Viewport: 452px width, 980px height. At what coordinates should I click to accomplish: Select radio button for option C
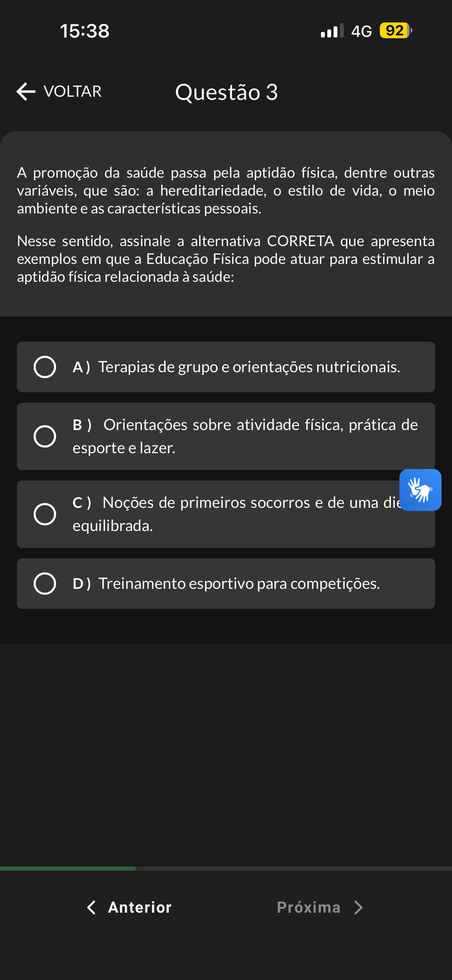(x=45, y=514)
